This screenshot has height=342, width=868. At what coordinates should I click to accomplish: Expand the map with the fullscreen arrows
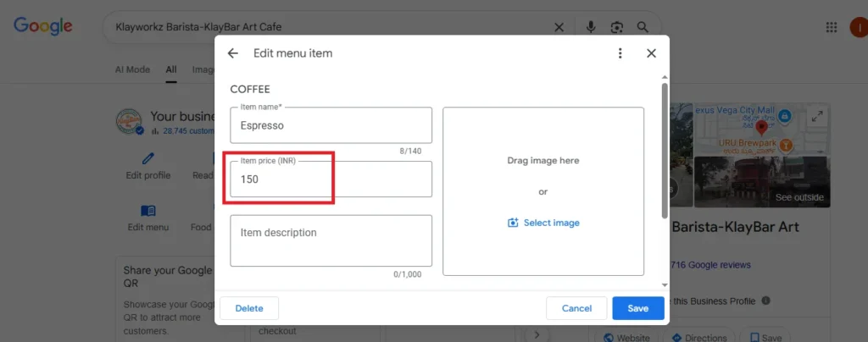[x=817, y=117]
